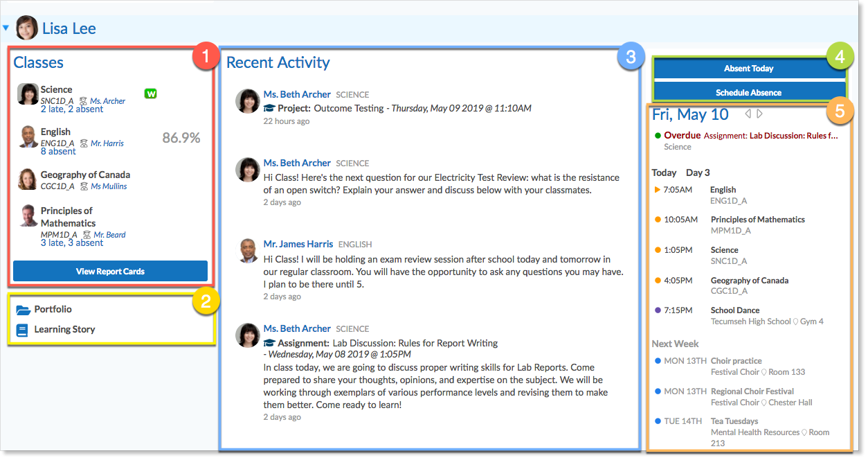The height and width of the screenshot is (458, 868).
Task: Click graduation cap icon beside Assignment Lab Discussion
Action: coord(269,343)
